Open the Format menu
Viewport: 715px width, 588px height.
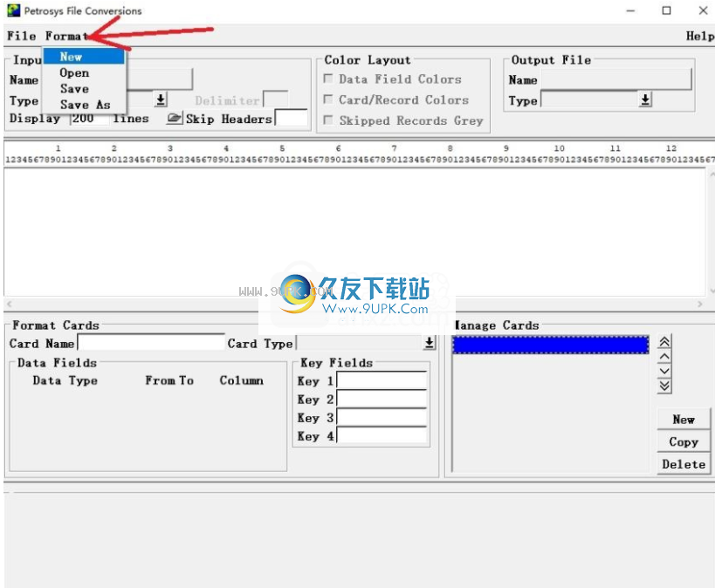[x=66, y=36]
